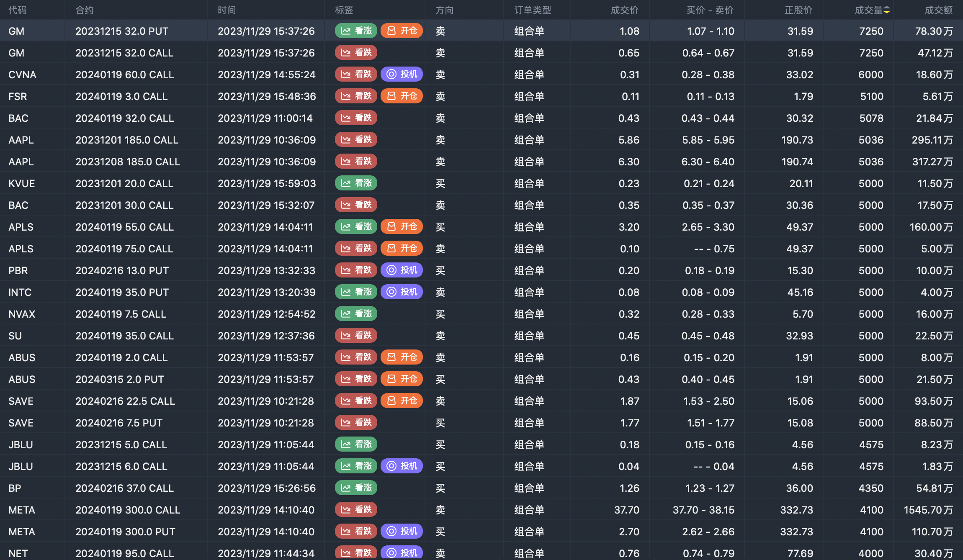Click the 代码 column header
This screenshot has width=963, height=560.
(x=17, y=10)
